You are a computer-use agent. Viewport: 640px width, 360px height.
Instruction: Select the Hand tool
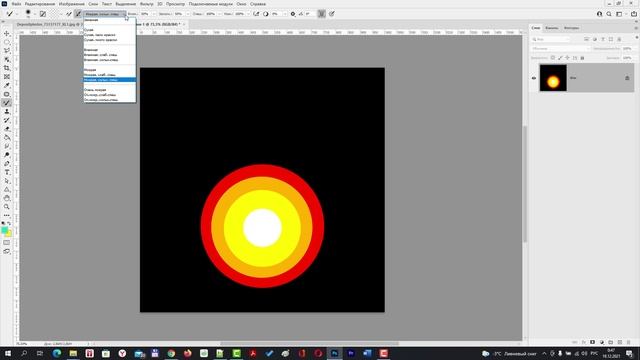point(7,198)
